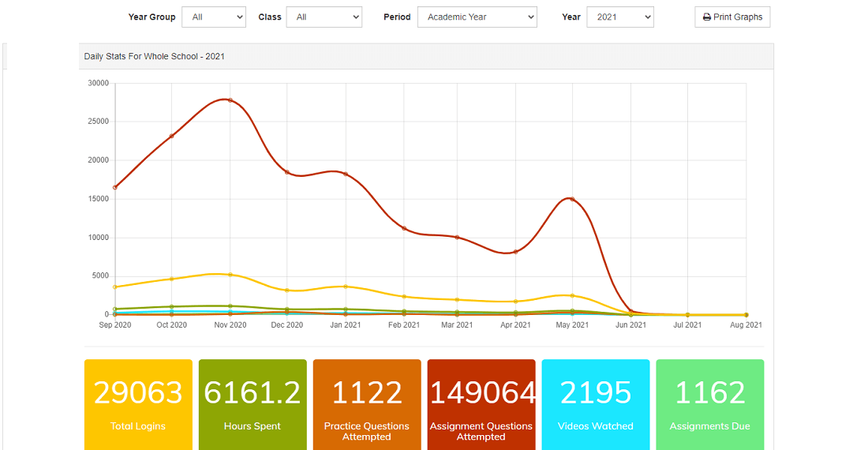Click the Nov 2020 yellow line data point
The image size is (868, 450).
[230, 275]
